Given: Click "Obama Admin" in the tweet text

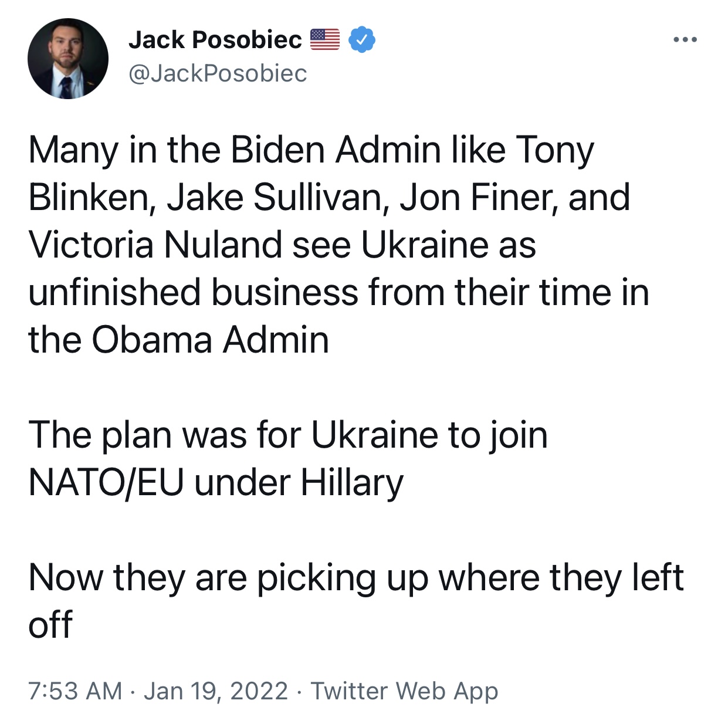Looking at the screenshot, I should [210, 340].
